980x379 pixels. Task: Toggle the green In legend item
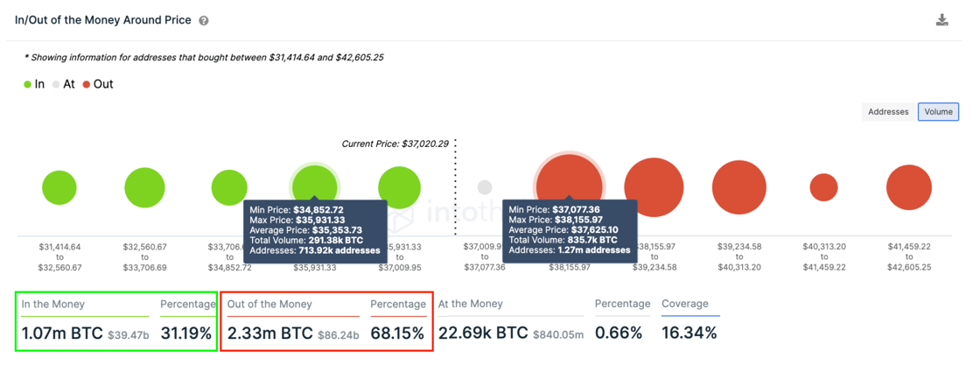(x=34, y=84)
